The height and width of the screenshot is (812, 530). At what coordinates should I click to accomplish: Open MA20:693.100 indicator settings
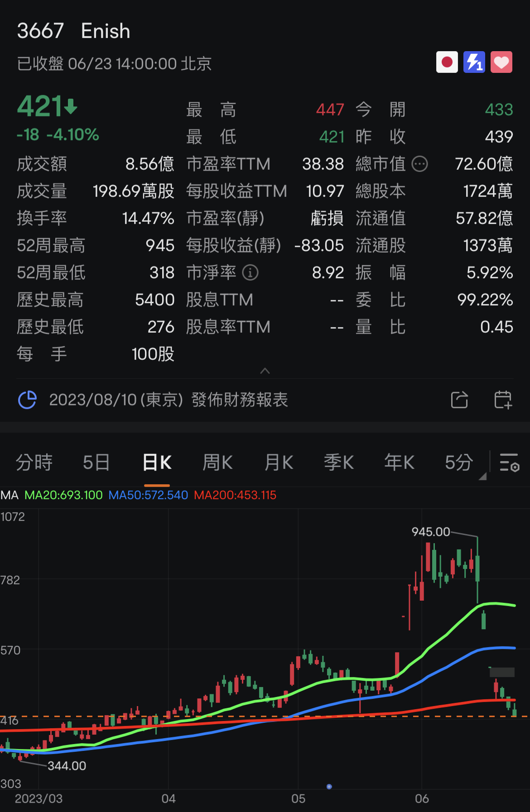(x=63, y=495)
